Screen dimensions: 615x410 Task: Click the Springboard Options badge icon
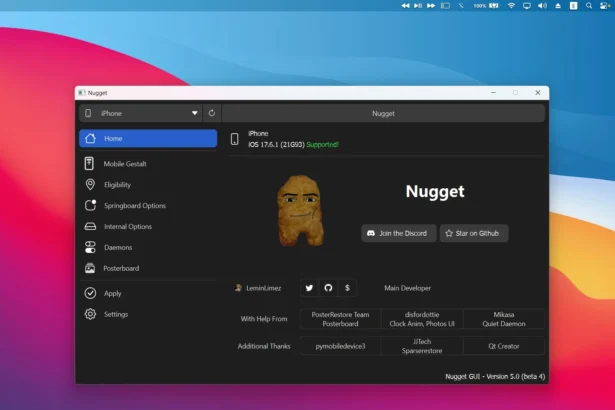(90, 205)
